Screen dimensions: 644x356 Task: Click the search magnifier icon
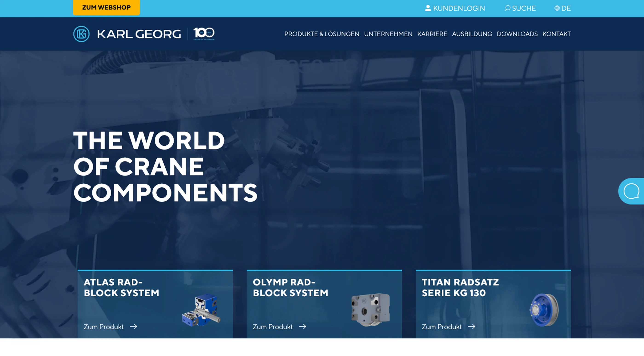click(x=507, y=8)
